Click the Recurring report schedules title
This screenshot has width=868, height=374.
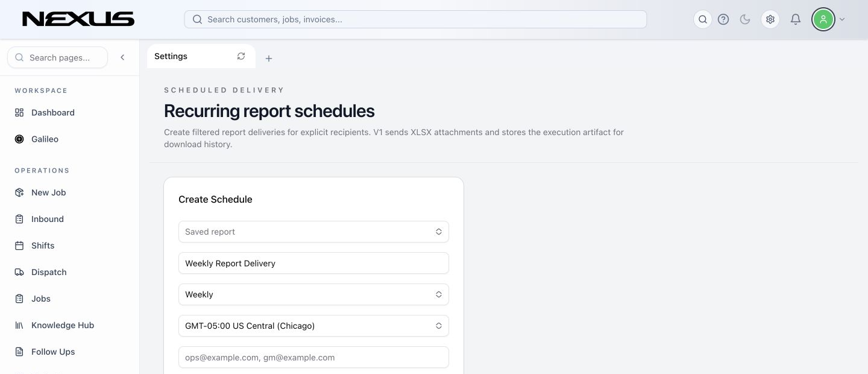(x=269, y=111)
